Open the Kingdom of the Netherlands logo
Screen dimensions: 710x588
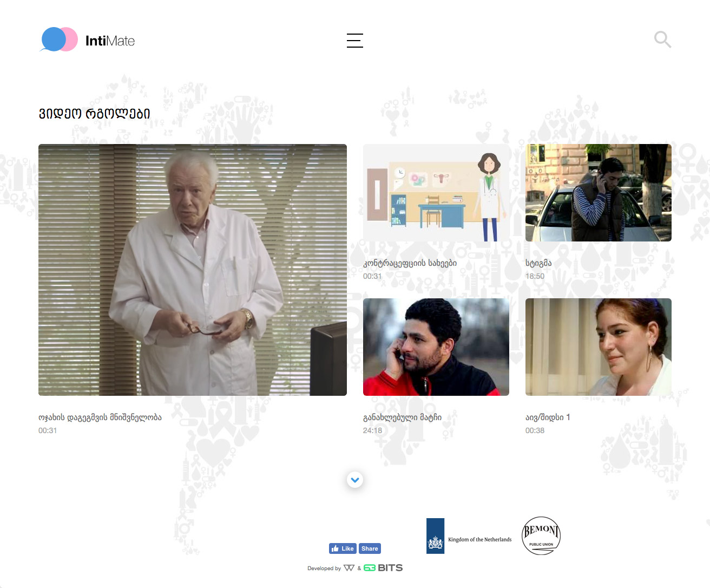(x=469, y=536)
